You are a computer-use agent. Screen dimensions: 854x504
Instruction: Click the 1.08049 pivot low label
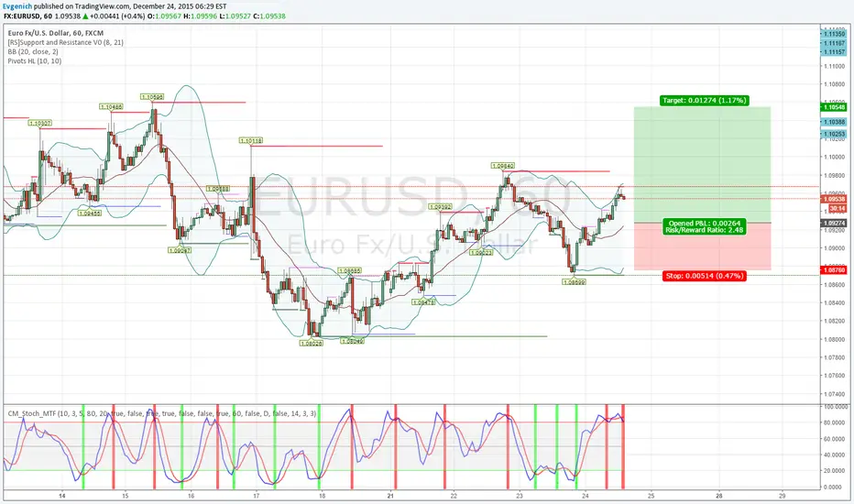(x=353, y=341)
